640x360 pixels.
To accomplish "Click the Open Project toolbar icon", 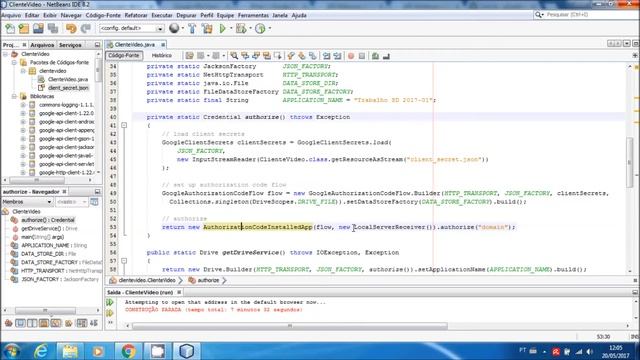I will [x=38, y=29].
